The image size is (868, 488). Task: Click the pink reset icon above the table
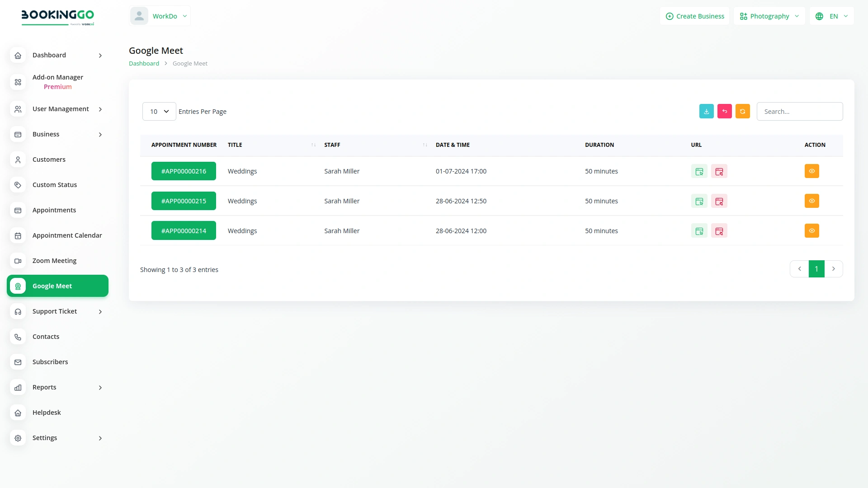725,111
